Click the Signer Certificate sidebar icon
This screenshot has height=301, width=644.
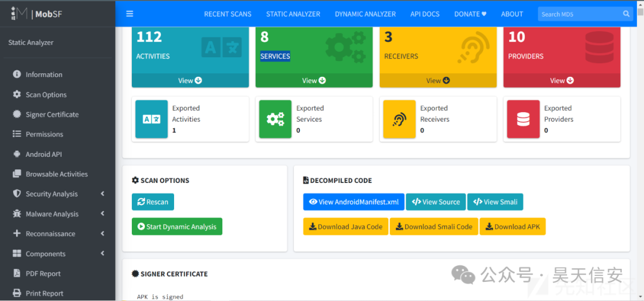tap(17, 114)
